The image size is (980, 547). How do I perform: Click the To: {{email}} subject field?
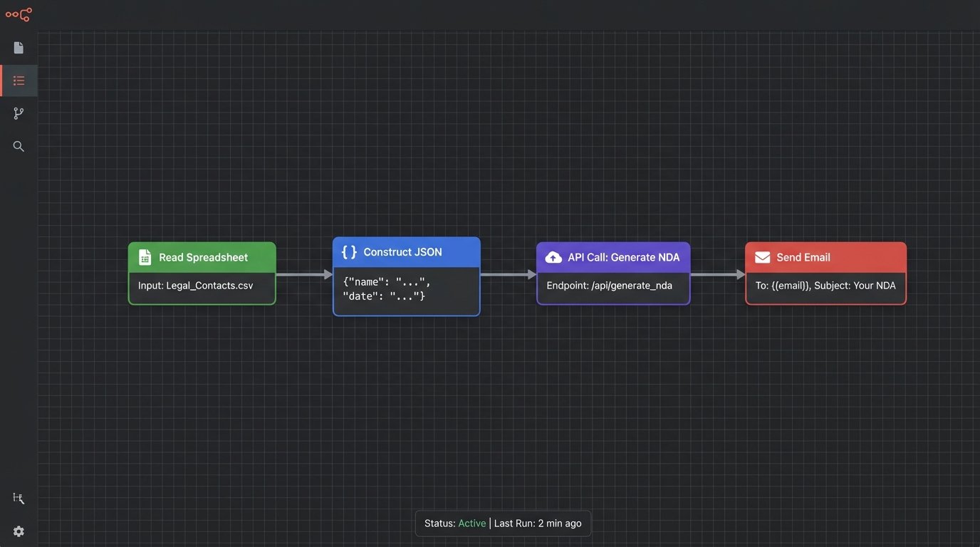825,286
